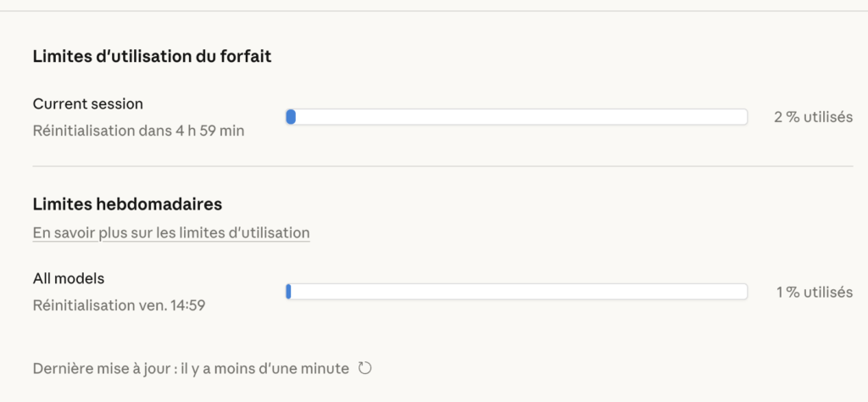Click the blue fill of Current session bar
This screenshot has height=402, width=868.
click(x=291, y=117)
